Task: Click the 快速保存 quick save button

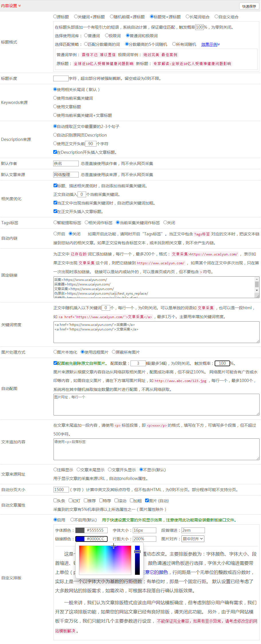Action: pyautogui.click(x=249, y=6)
